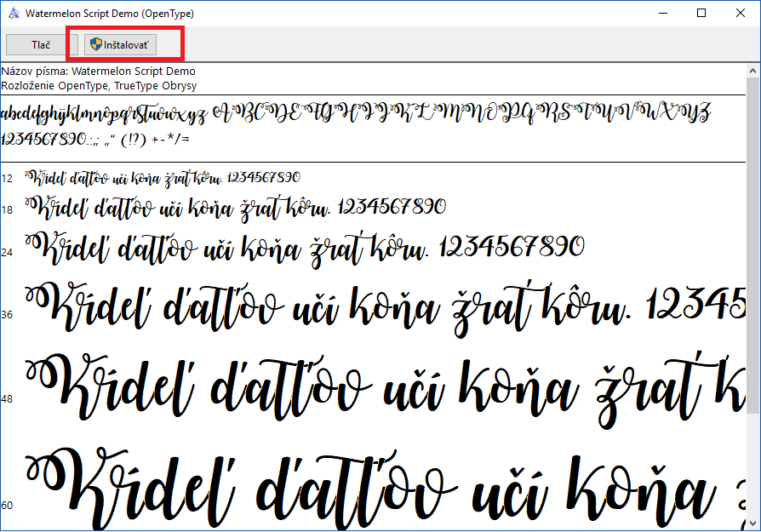Click the 12-point sample sentence

(x=163, y=178)
